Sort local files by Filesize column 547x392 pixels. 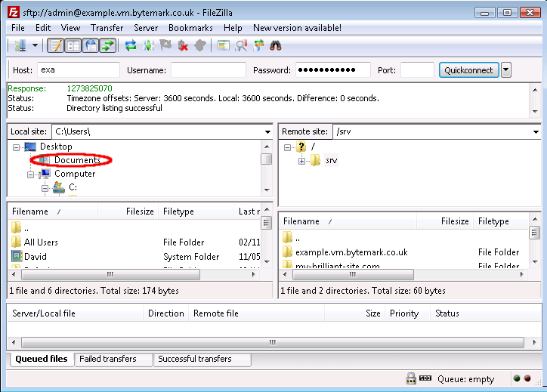[128, 211]
